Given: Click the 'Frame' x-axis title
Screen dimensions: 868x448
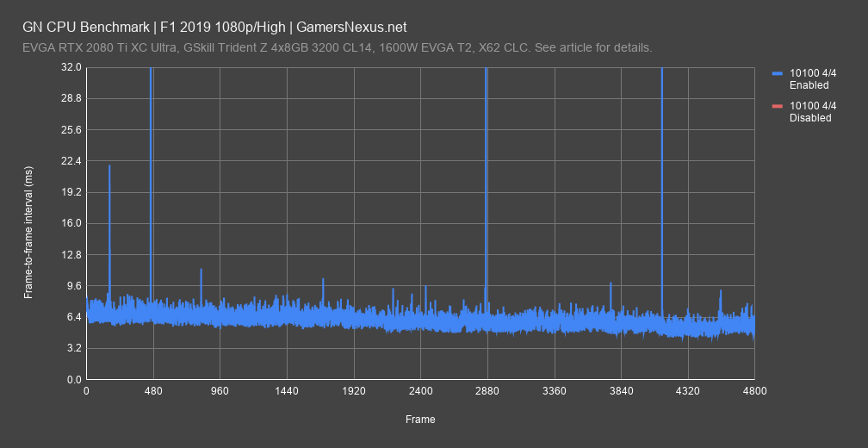Looking at the screenshot, I should (420, 420).
